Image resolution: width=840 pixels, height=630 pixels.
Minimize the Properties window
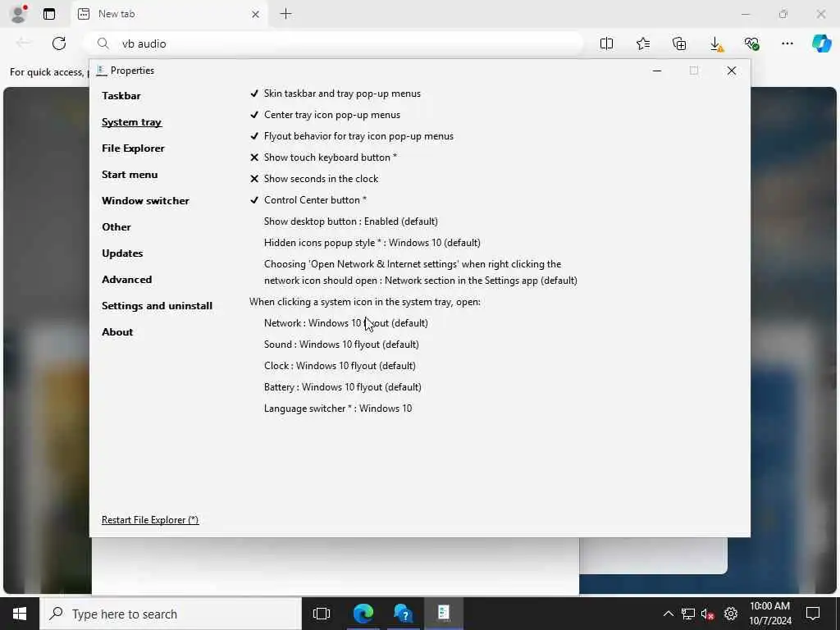[657, 71]
